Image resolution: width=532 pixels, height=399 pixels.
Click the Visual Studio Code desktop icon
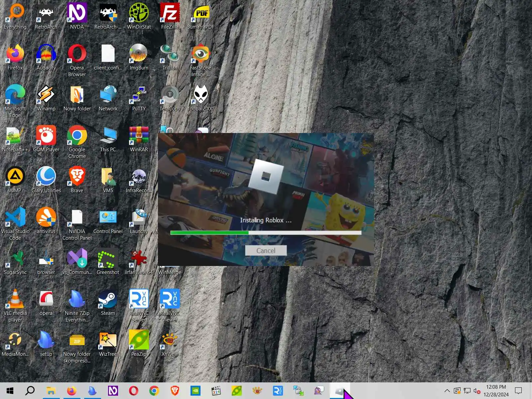click(15, 224)
